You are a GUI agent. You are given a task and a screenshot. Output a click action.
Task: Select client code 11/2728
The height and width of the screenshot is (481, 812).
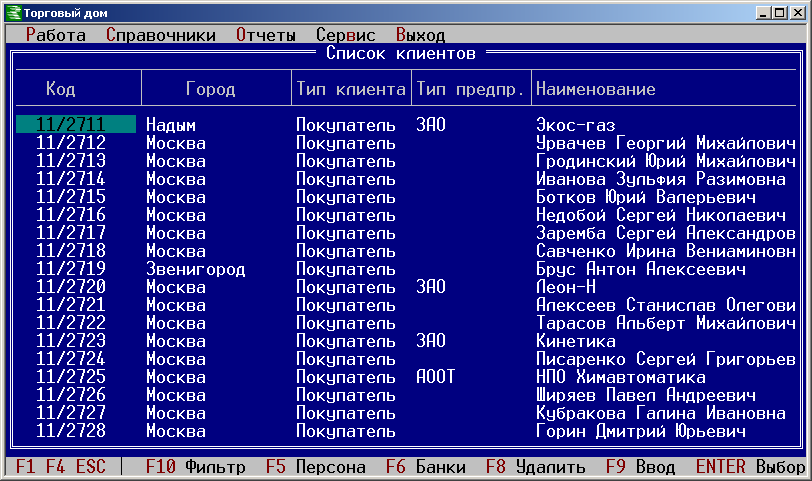tap(71, 430)
